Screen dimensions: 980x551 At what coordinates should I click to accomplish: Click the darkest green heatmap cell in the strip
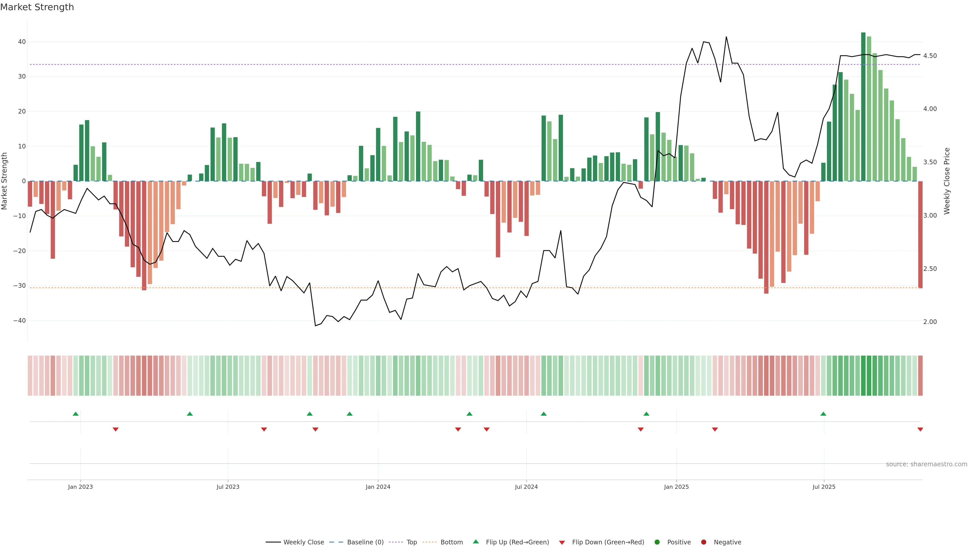click(863, 376)
